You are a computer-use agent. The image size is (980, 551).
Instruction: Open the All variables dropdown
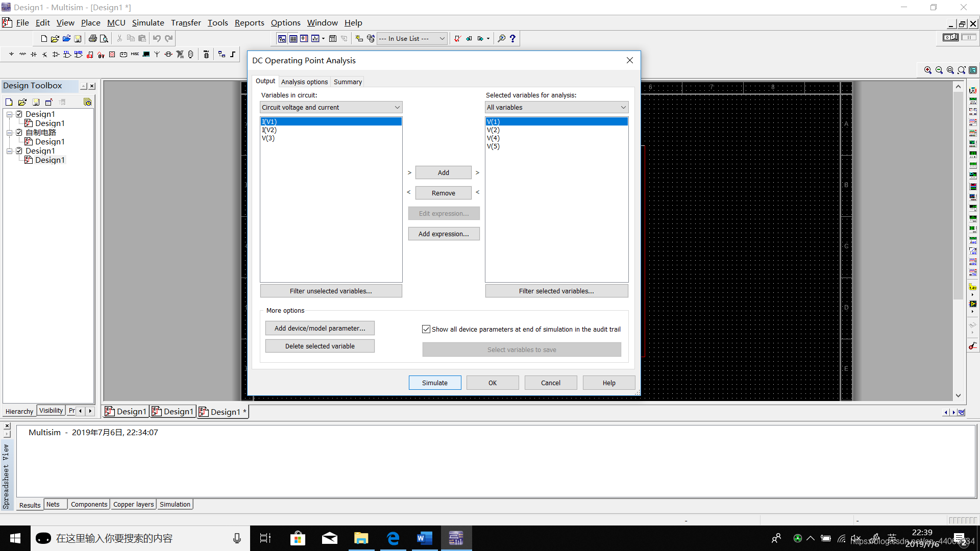[556, 107]
